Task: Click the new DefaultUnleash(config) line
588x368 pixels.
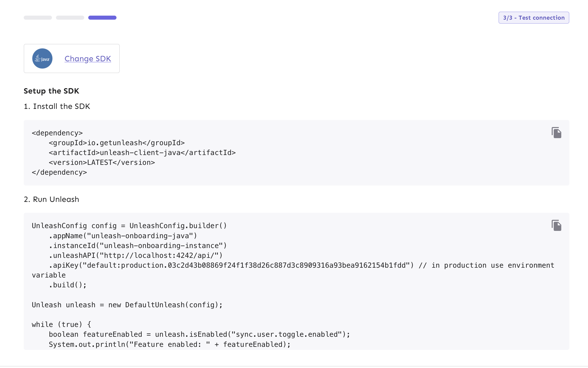Action: point(127,305)
